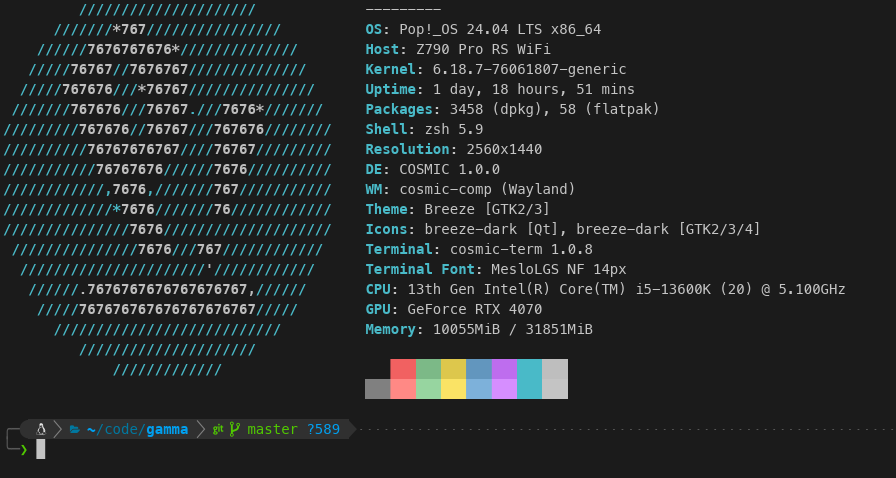896x478 pixels.
Task: Click the DE value 'COSMIC 1.0.0'
Action: tap(449, 170)
